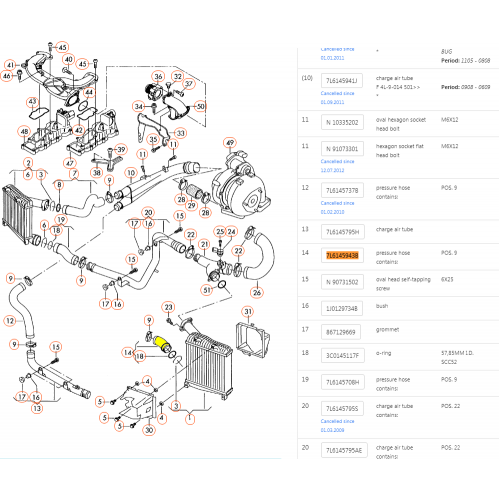Screen dimensions: 500x500
Task: Select callout number 51 in diagram
Action: click(x=207, y=290)
